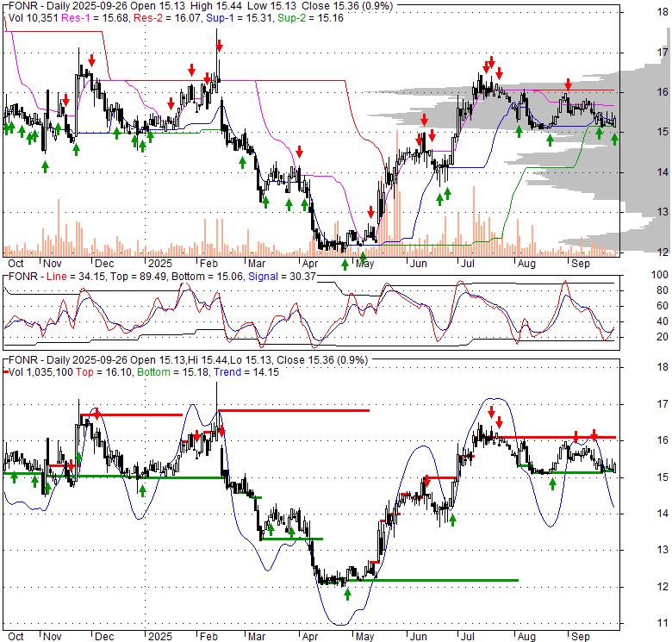Click 'Jun' on top chart time axis

(x=419, y=264)
